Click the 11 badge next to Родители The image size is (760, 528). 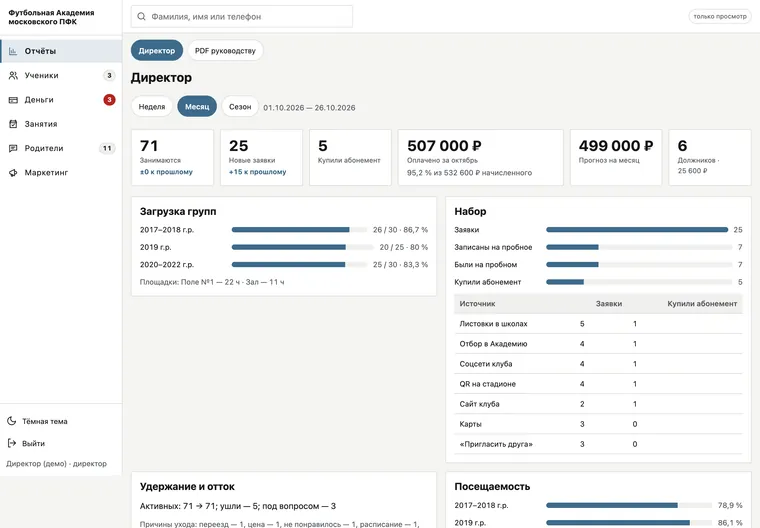107,148
